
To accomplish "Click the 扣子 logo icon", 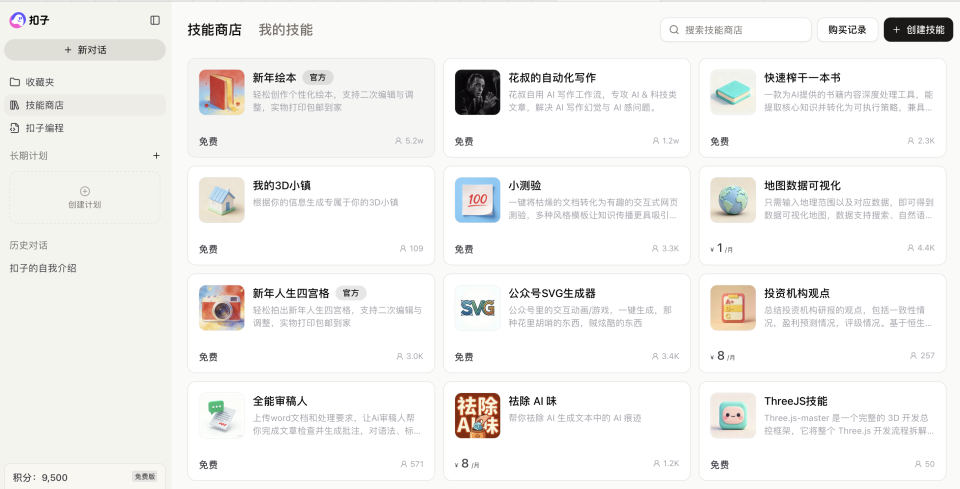I will tap(18, 20).
